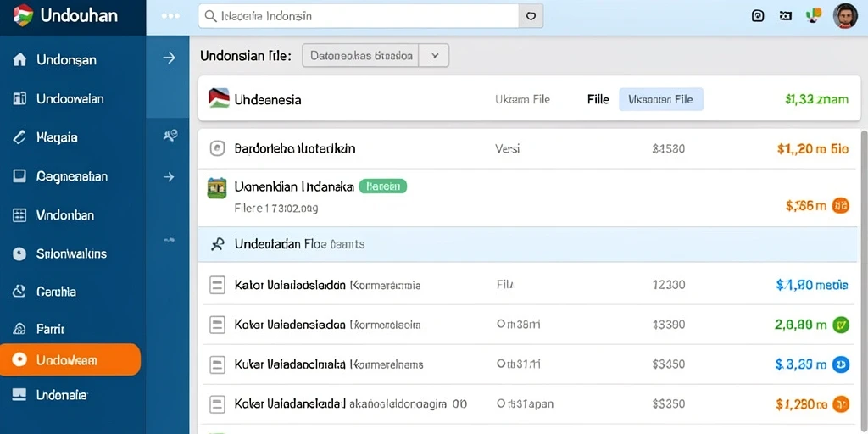Click the clock icon beside Sdonwaluns
The image size is (868, 434).
pos(19,254)
